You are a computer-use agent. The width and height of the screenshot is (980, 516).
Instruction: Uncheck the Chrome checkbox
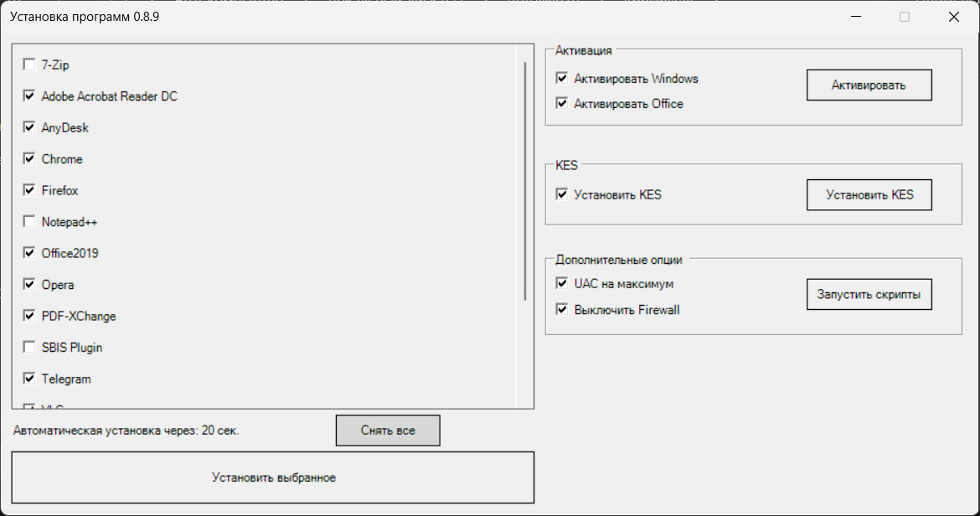coord(28,158)
